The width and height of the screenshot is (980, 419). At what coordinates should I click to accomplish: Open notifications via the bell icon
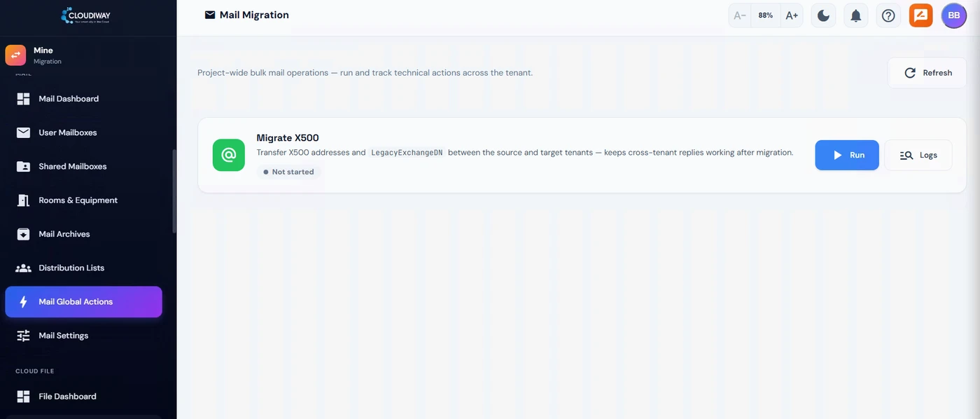coord(855,15)
